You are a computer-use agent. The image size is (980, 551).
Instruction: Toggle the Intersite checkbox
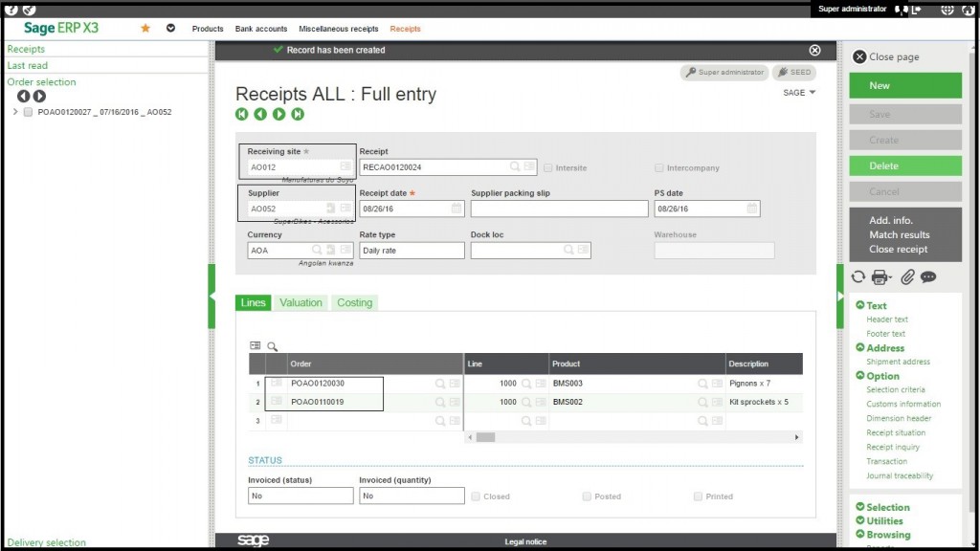pos(548,168)
